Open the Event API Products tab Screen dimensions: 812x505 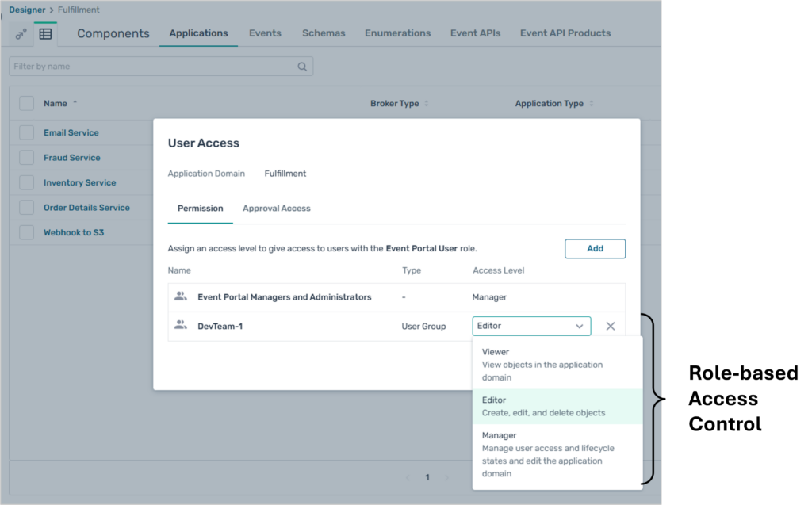coord(565,33)
